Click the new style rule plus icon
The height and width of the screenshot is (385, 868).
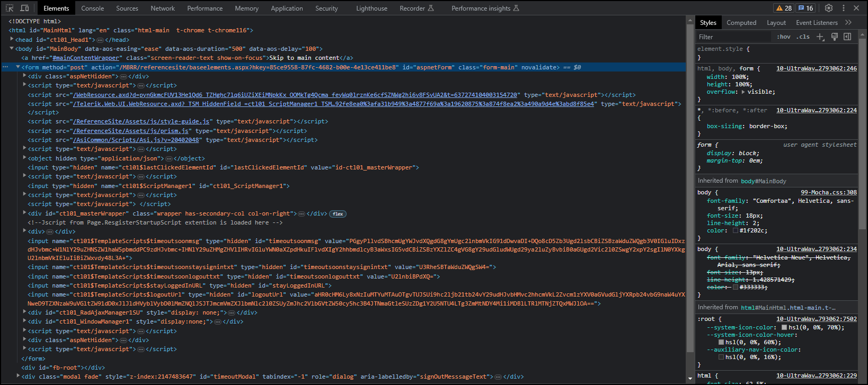(x=820, y=37)
